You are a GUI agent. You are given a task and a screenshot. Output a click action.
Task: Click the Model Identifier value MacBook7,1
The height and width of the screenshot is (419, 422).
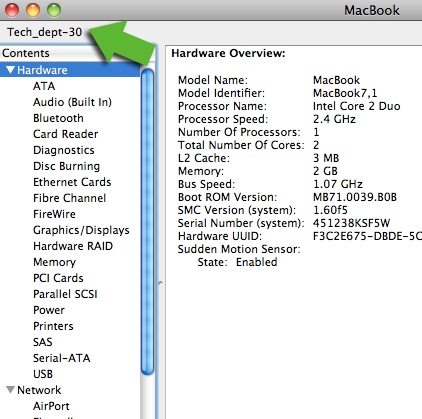tap(345, 93)
